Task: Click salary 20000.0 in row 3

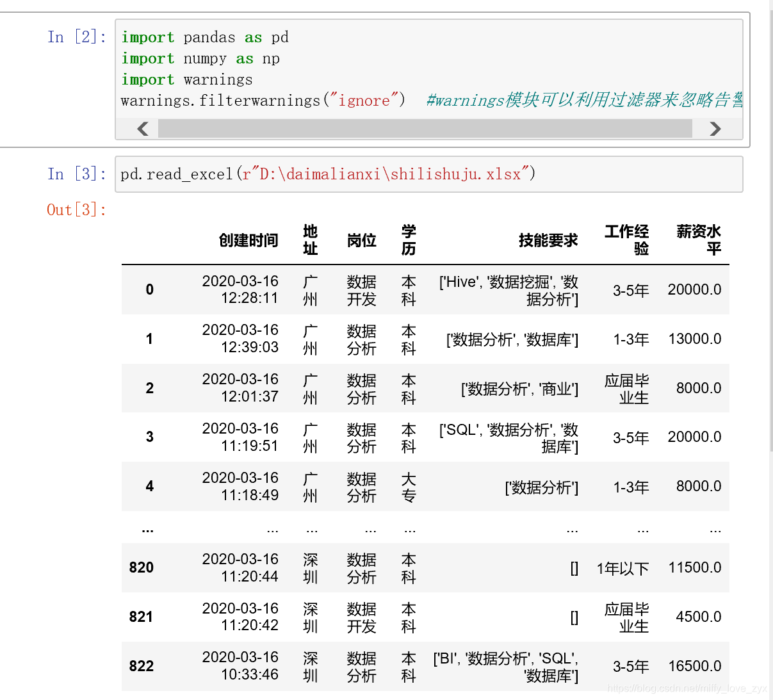Action: tap(695, 437)
